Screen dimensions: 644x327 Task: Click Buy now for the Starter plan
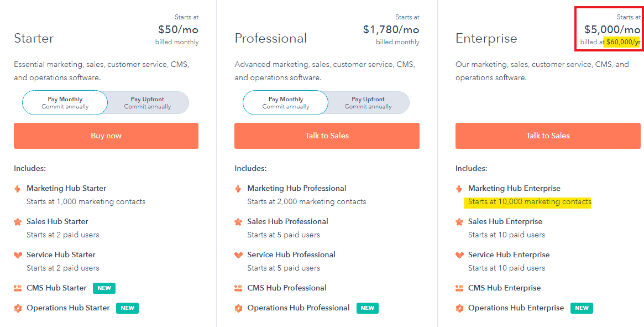pyautogui.click(x=106, y=136)
